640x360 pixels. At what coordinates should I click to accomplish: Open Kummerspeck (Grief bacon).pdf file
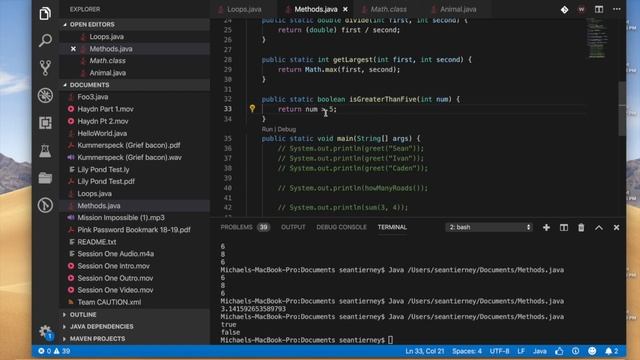pos(134,145)
